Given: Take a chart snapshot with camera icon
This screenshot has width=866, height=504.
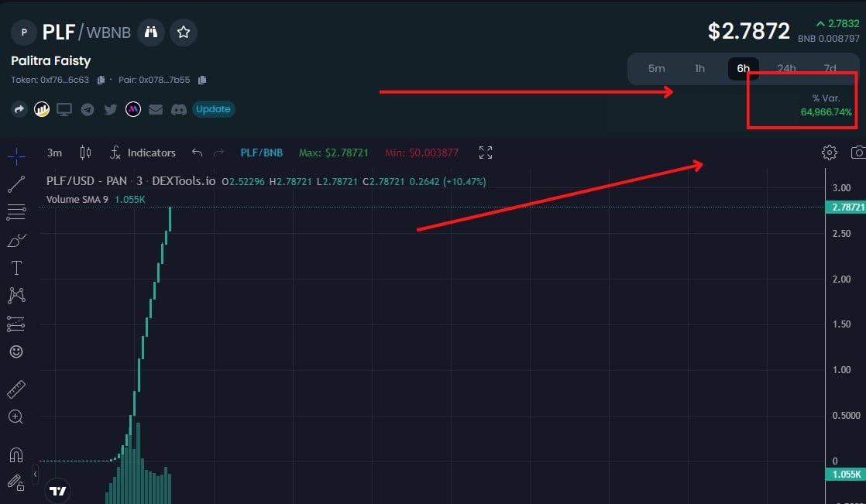Looking at the screenshot, I should click(x=858, y=153).
